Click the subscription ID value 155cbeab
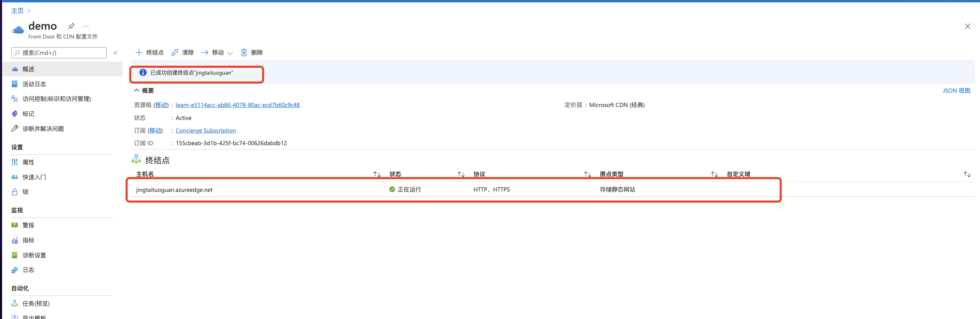This screenshot has width=980, height=319. 231,143
